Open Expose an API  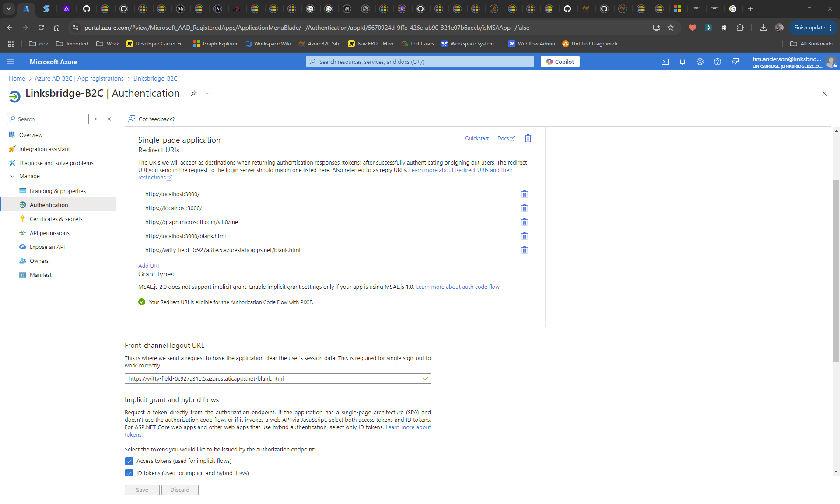47,247
